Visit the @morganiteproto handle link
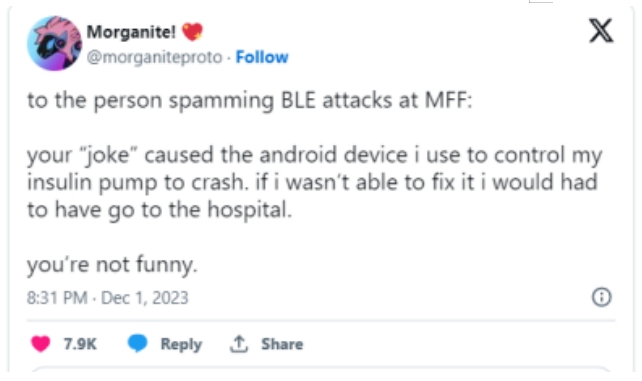 click(154, 57)
